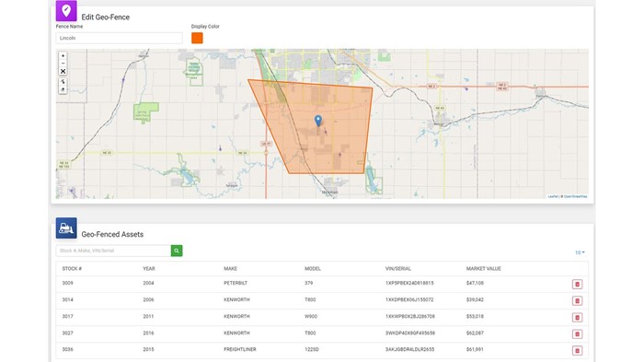Delete asset 3036 Freightliner row
The image size is (644, 362).
(577, 350)
